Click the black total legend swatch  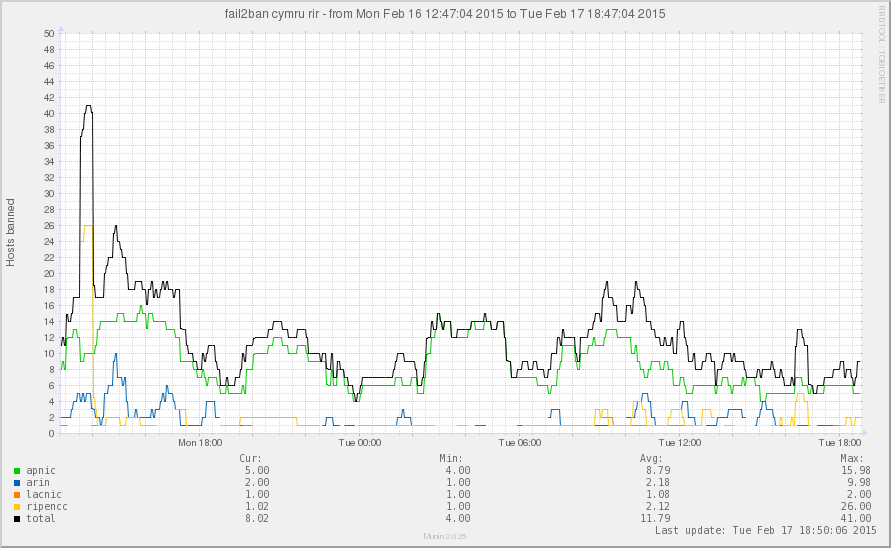18,519
